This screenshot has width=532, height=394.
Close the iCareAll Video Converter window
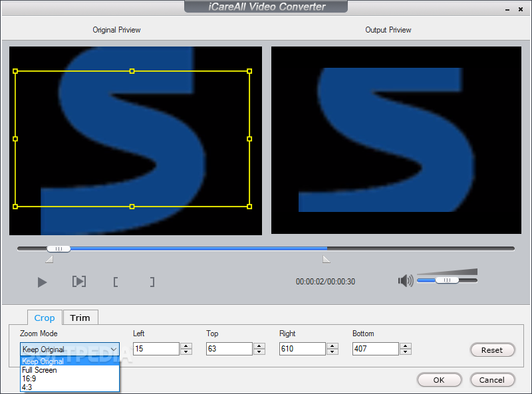point(521,9)
